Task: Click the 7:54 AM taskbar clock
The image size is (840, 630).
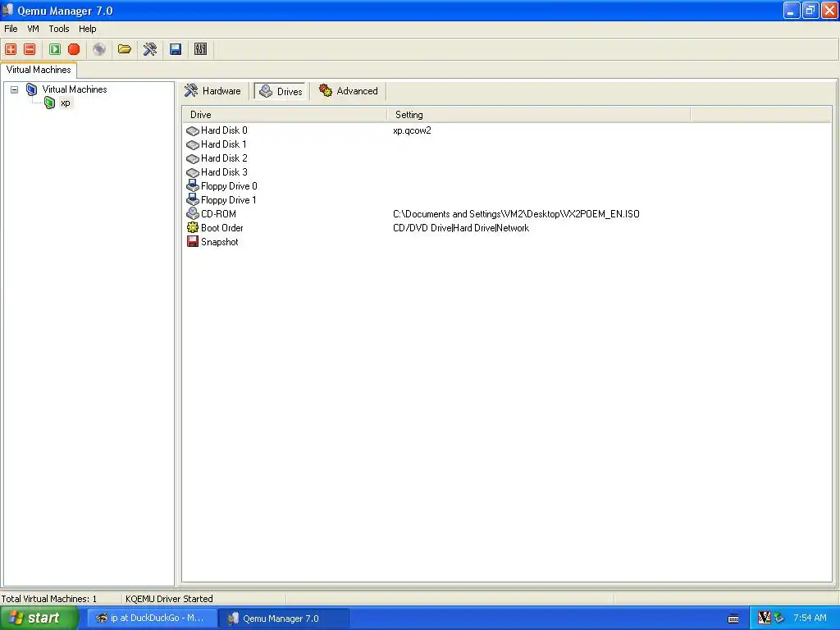Action: 810,618
